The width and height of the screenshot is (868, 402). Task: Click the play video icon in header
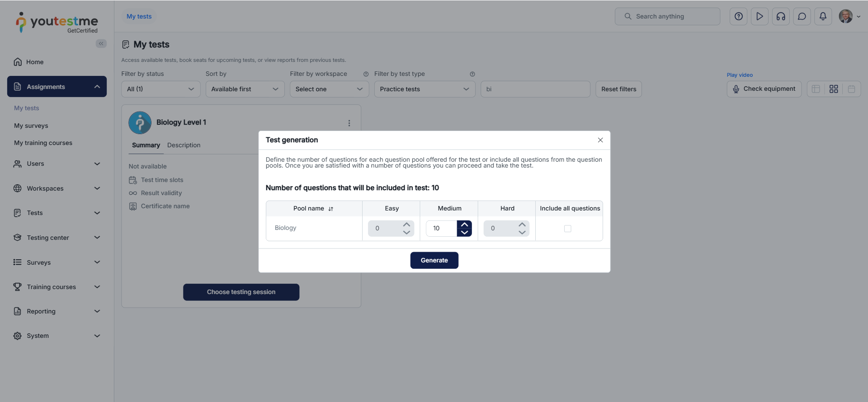coord(759,17)
